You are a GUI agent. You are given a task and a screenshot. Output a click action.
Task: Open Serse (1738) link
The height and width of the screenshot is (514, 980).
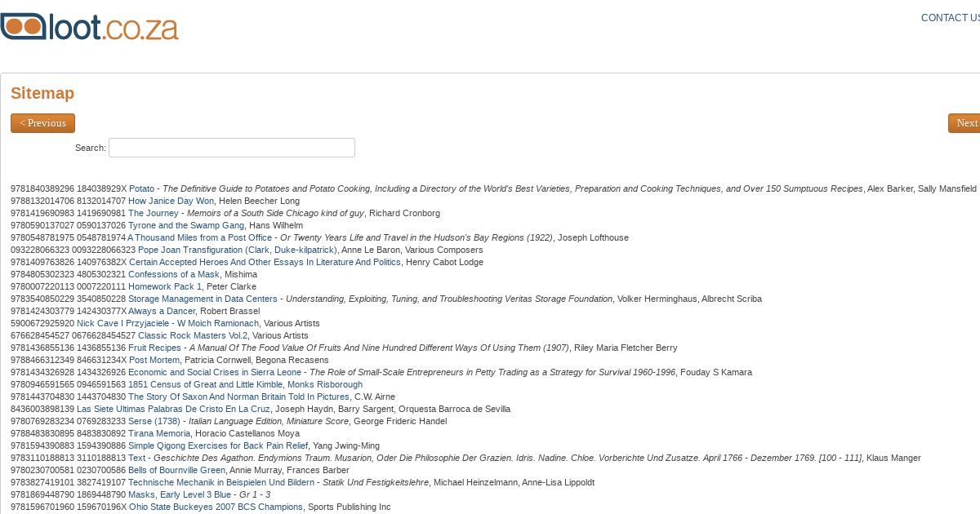point(154,421)
